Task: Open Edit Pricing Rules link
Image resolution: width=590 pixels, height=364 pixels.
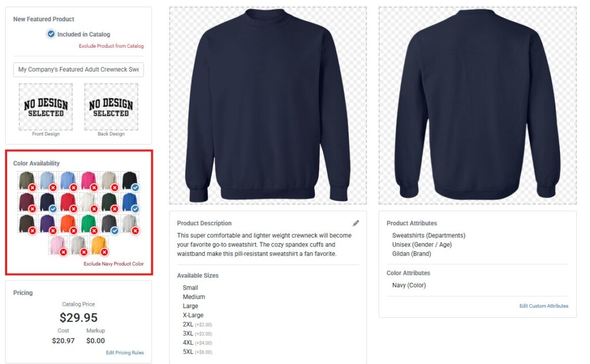Action: (x=124, y=352)
